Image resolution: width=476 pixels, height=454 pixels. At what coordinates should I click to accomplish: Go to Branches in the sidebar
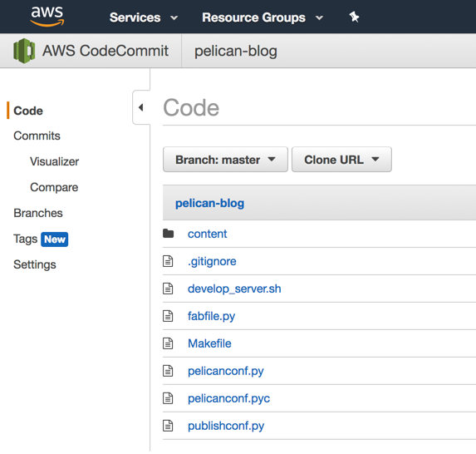tap(38, 213)
